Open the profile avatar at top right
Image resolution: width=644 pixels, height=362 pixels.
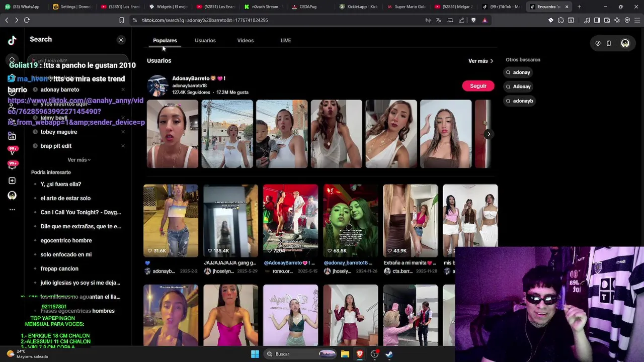coord(625,43)
